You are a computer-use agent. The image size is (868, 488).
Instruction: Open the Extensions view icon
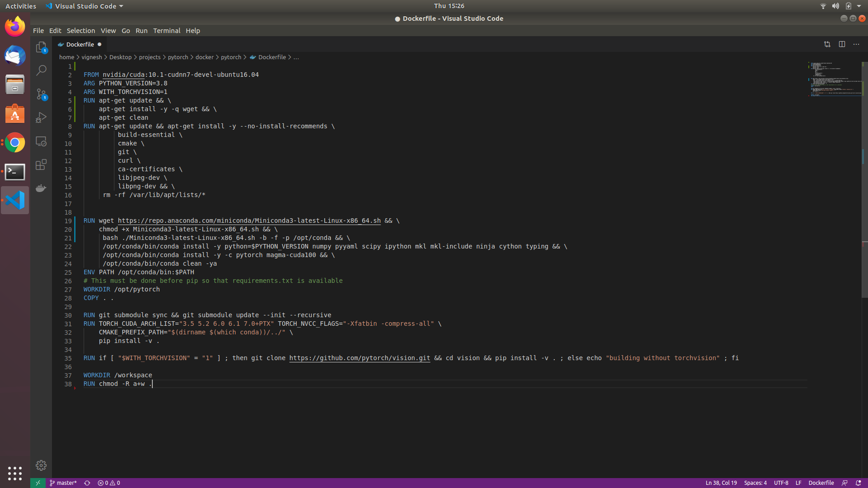point(41,164)
